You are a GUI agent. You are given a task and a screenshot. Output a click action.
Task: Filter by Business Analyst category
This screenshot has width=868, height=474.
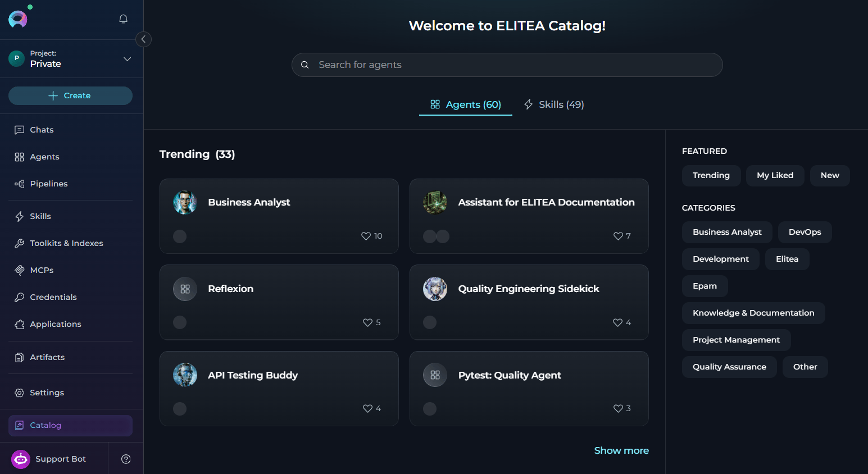pyautogui.click(x=727, y=232)
